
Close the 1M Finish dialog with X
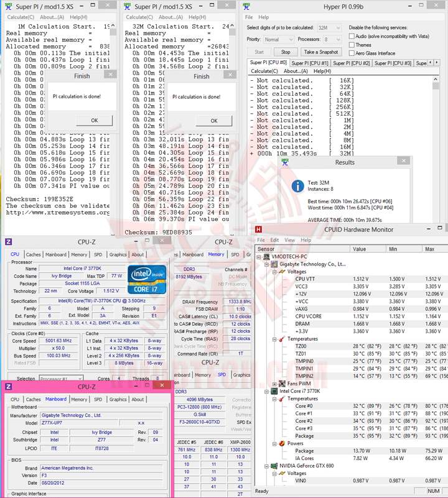[x=110, y=75]
